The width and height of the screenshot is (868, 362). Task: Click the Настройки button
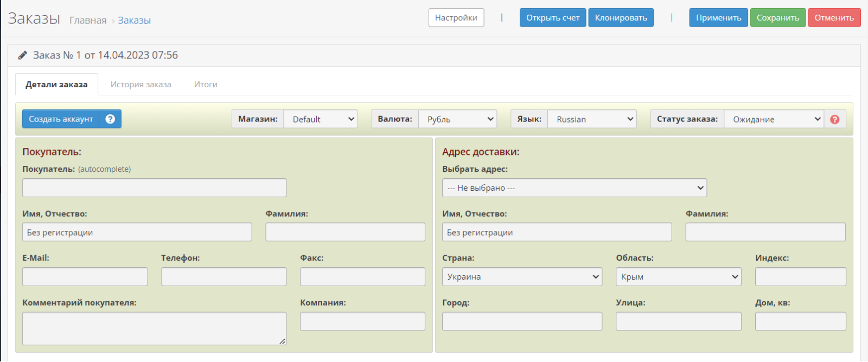456,18
